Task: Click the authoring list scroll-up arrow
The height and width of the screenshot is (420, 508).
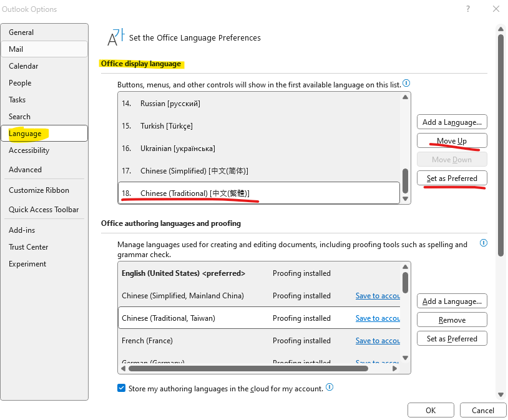Action: pos(405,266)
